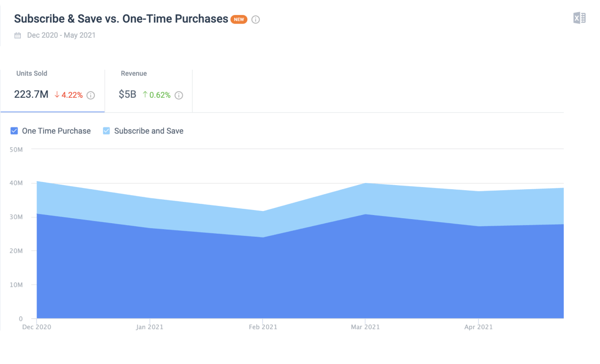Open the info tooltip beside the chart title

point(255,19)
